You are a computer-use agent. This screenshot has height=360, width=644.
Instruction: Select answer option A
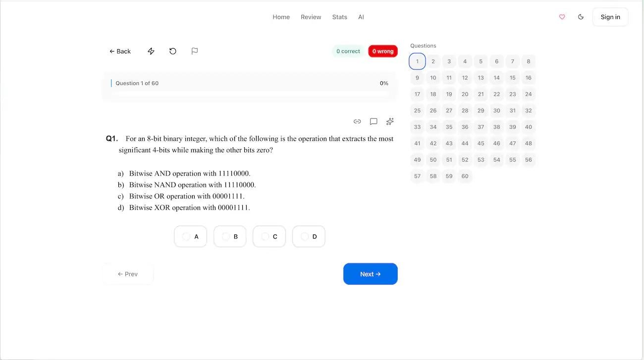pos(190,237)
